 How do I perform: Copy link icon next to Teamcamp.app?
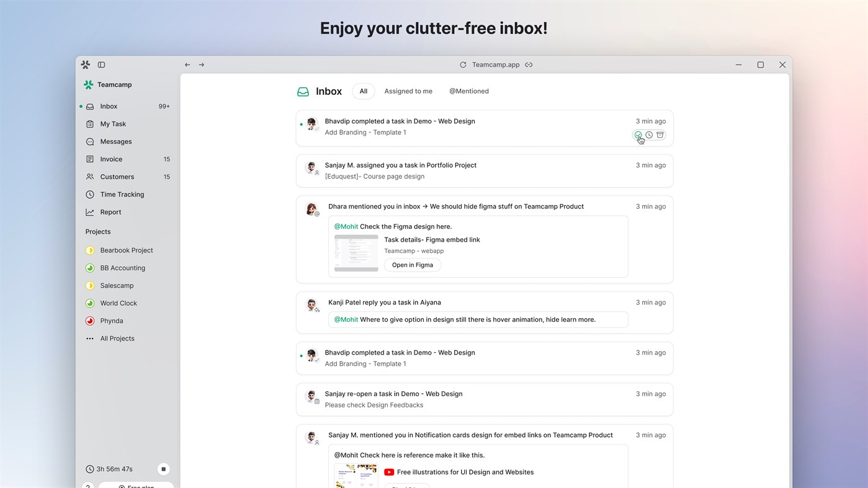pyautogui.click(x=529, y=64)
